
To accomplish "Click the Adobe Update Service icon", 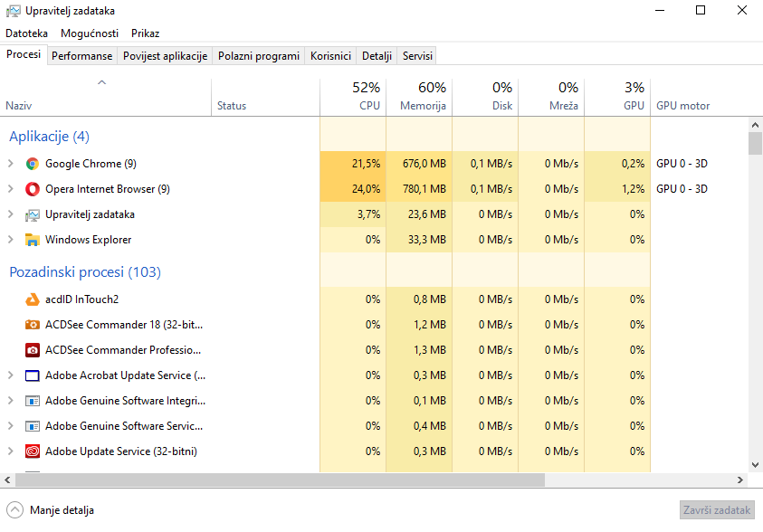I will [x=32, y=451].
